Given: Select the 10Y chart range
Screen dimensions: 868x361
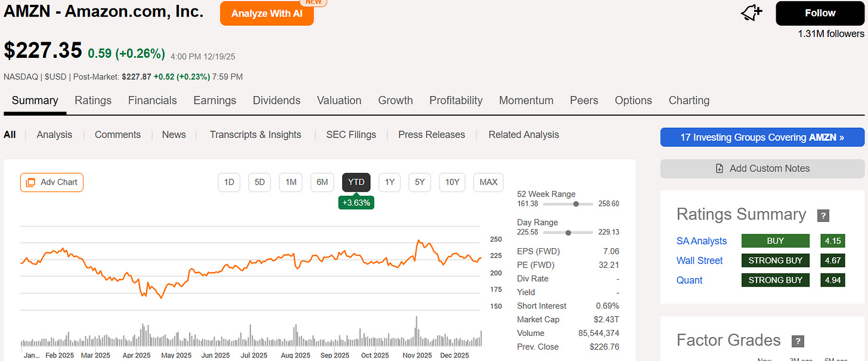Looking at the screenshot, I should pos(452,182).
